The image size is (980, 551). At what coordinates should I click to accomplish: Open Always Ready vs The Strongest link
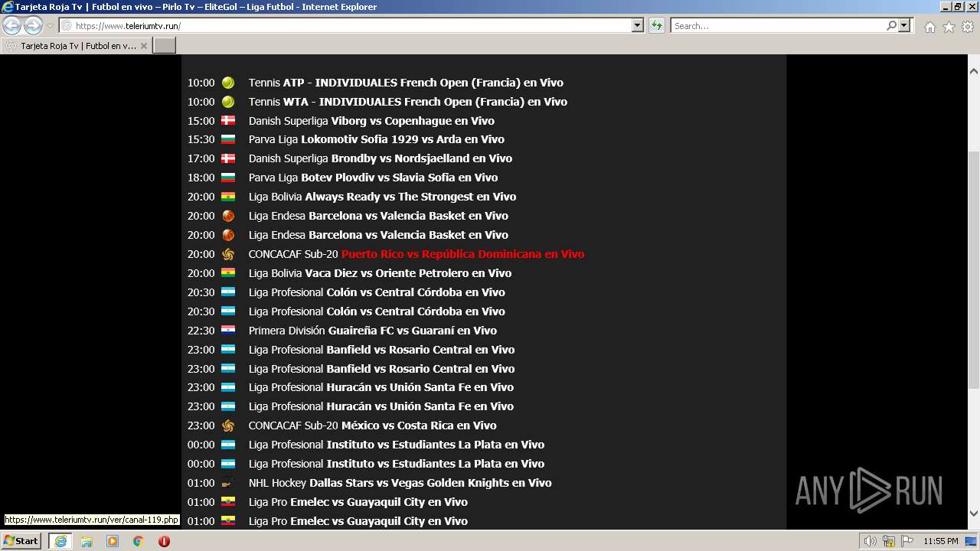410,197
